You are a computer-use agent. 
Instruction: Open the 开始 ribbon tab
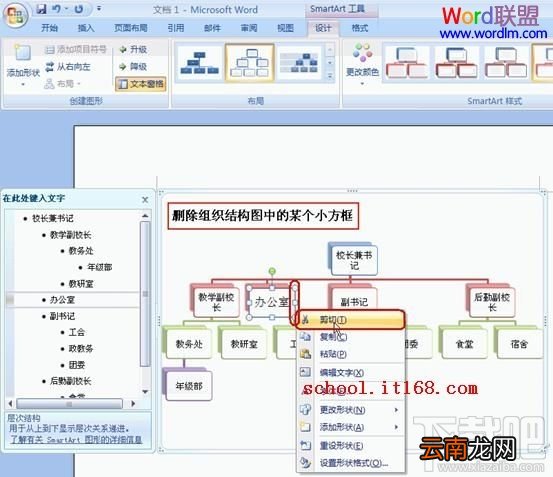[x=50, y=28]
